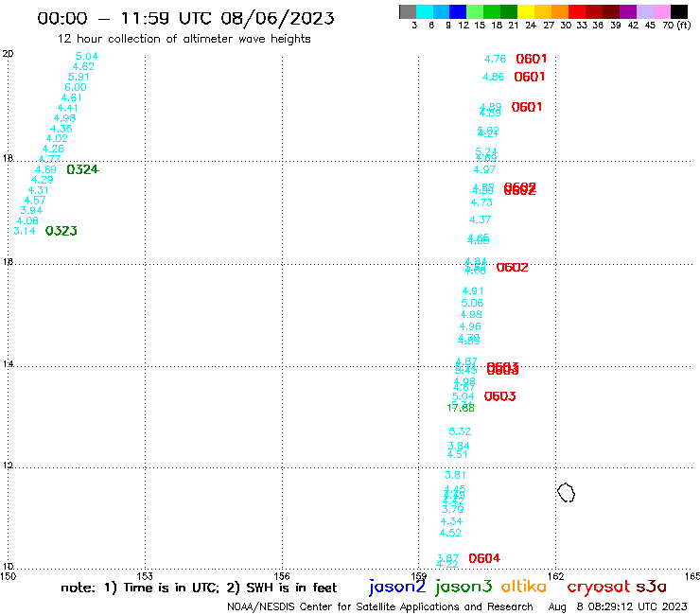Click the '70 (ft)' scale label
The width and height of the screenshot is (700, 615).
[676, 26]
